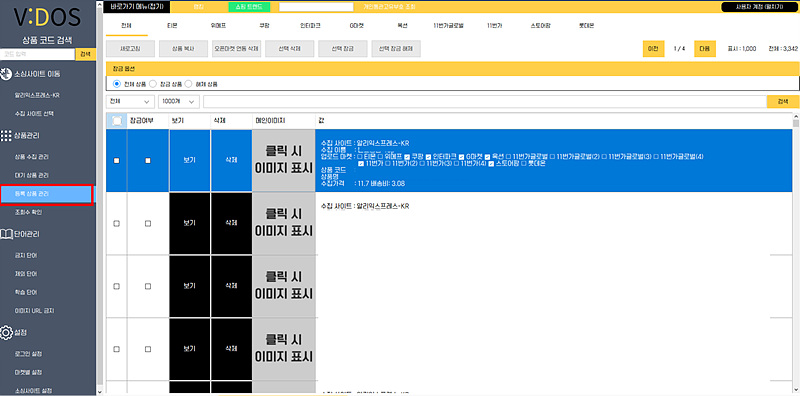Switch to the G마켓 market tab
This screenshot has width=800, height=396.
coord(356,26)
